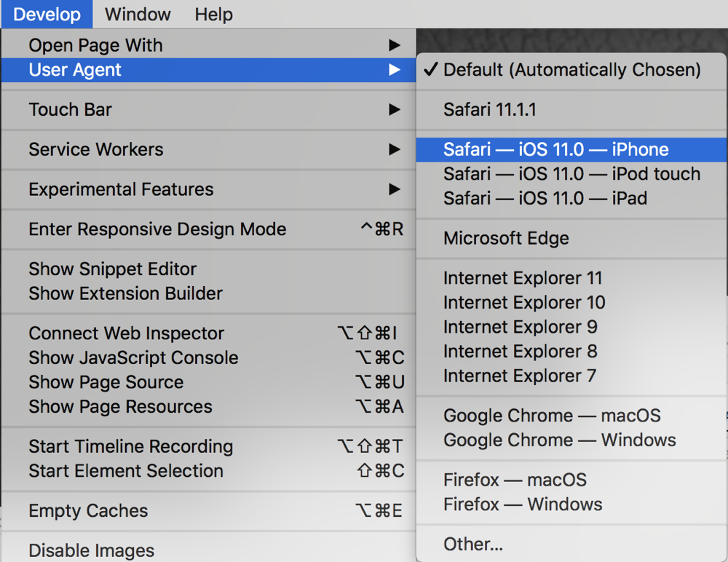
Task: Select Show Page Resources
Action: point(208,407)
